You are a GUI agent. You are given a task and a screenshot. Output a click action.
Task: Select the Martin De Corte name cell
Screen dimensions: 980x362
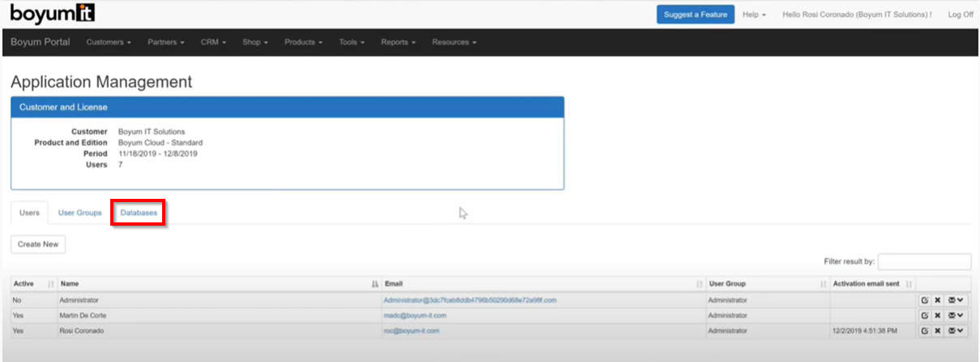click(x=219, y=316)
